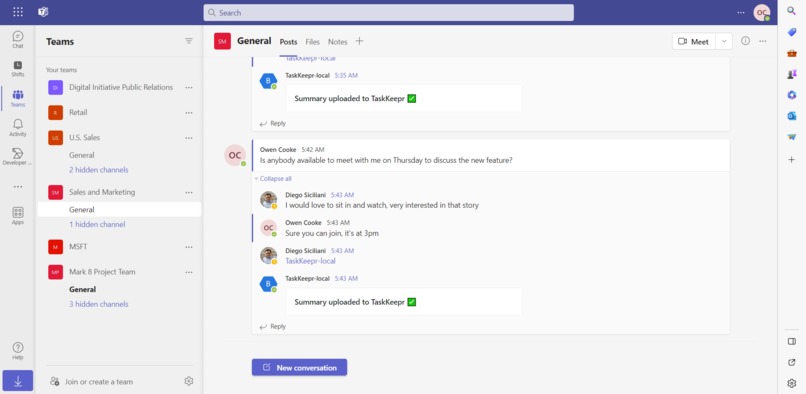Click browser sidebar search icon
Viewport: 806px width, 394px height.
792,11
